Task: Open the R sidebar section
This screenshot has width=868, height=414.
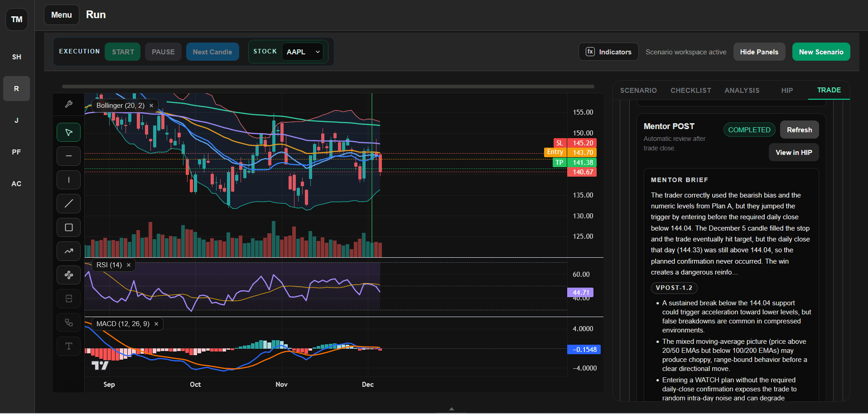Action: coord(16,89)
